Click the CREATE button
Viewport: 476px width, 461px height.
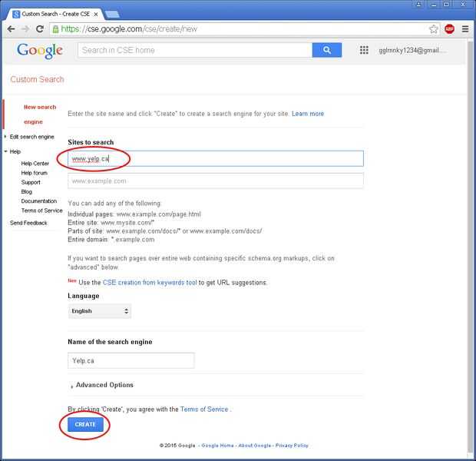85,425
